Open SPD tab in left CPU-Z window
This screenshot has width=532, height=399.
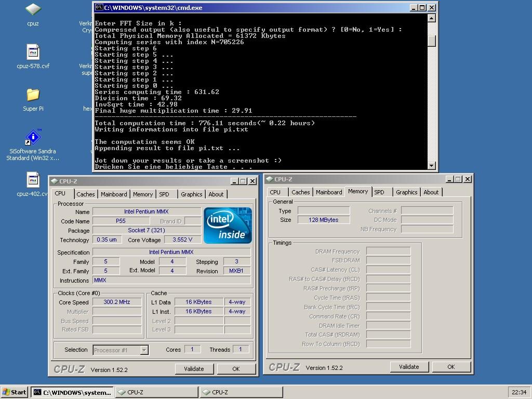[164, 194]
